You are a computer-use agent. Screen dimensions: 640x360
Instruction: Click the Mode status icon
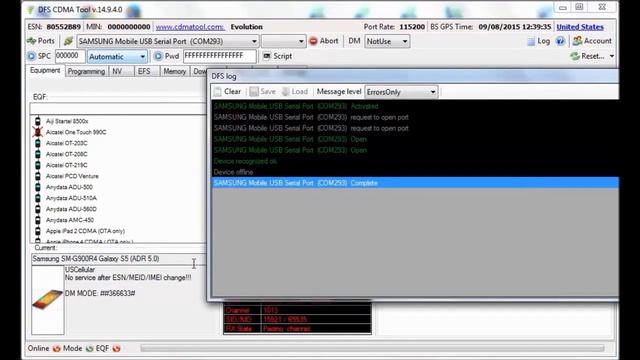click(89, 349)
